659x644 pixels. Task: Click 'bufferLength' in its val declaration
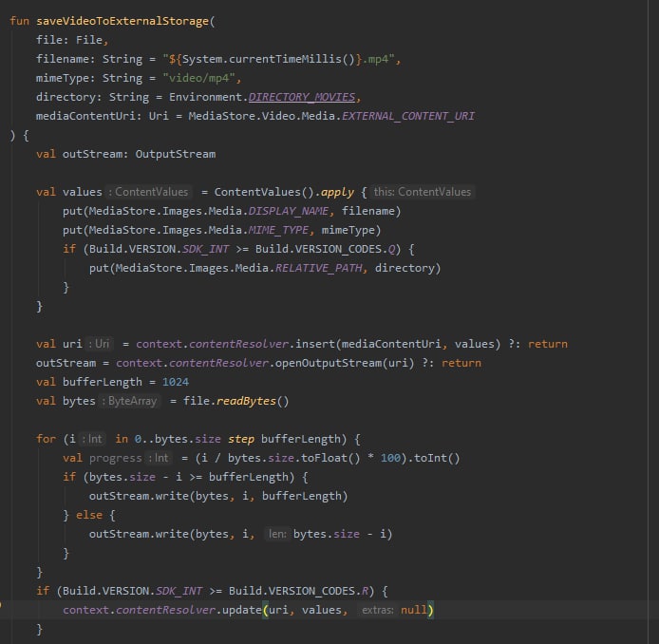pos(103,382)
